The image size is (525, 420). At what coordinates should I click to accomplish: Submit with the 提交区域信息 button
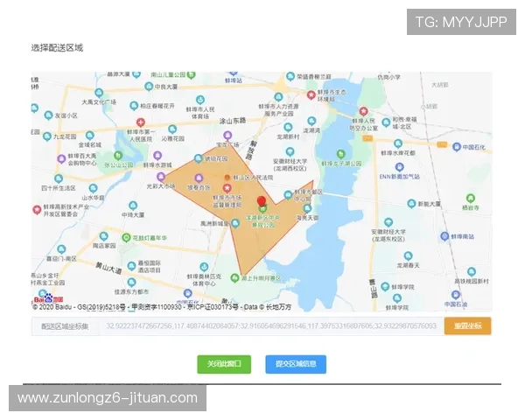click(x=296, y=364)
